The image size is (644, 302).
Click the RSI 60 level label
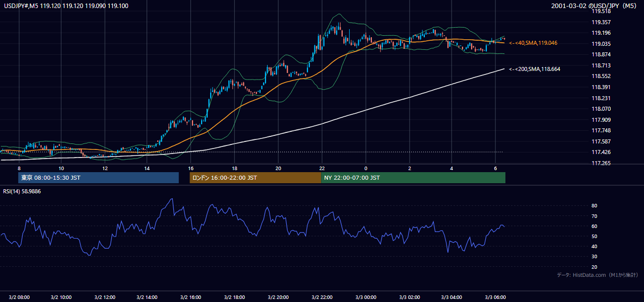click(x=594, y=226)
